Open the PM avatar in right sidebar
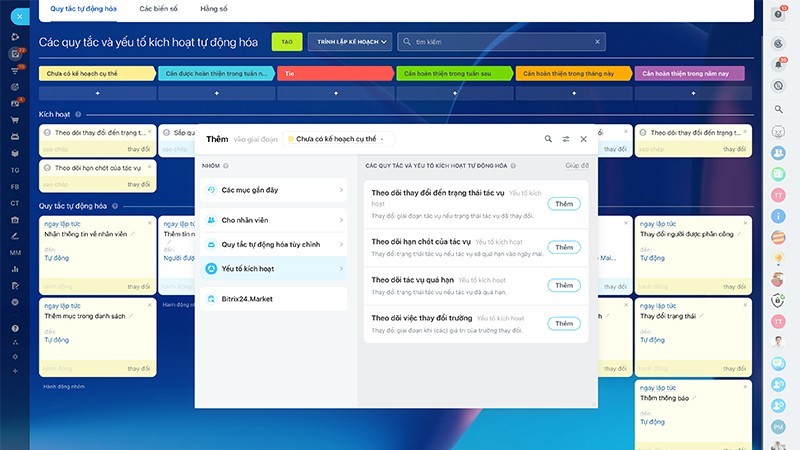This screenshot has height=450, width=800. click(778, 426)
